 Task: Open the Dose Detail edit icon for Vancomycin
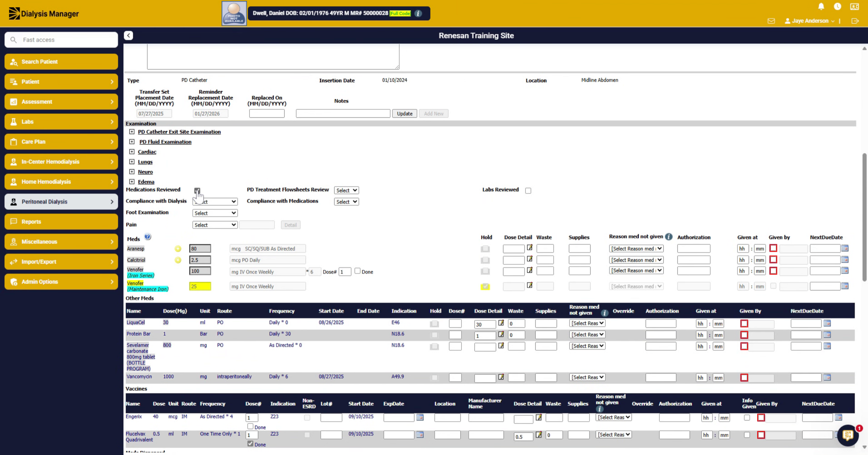pyautogui.click(x=501, y=377)
